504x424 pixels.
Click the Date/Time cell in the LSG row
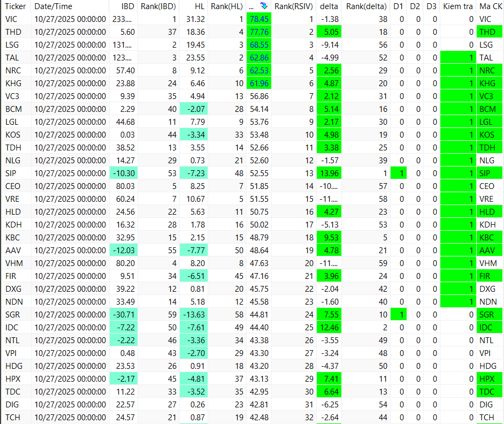(70, 45)
